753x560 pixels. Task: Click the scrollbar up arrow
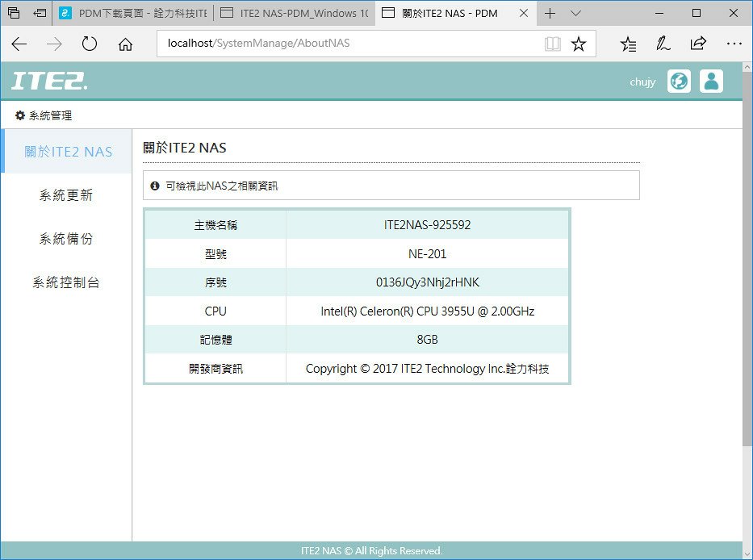[747, 67]
